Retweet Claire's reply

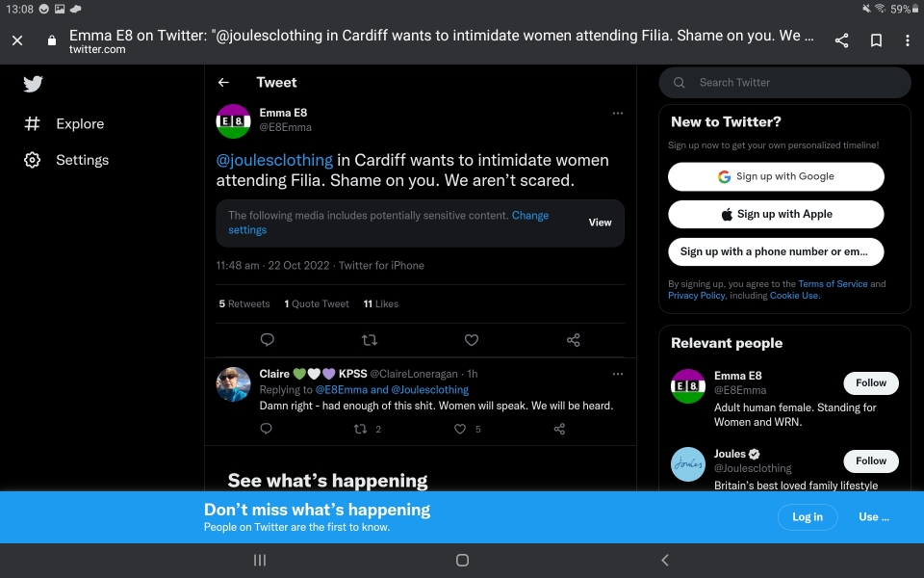[360, 429]
